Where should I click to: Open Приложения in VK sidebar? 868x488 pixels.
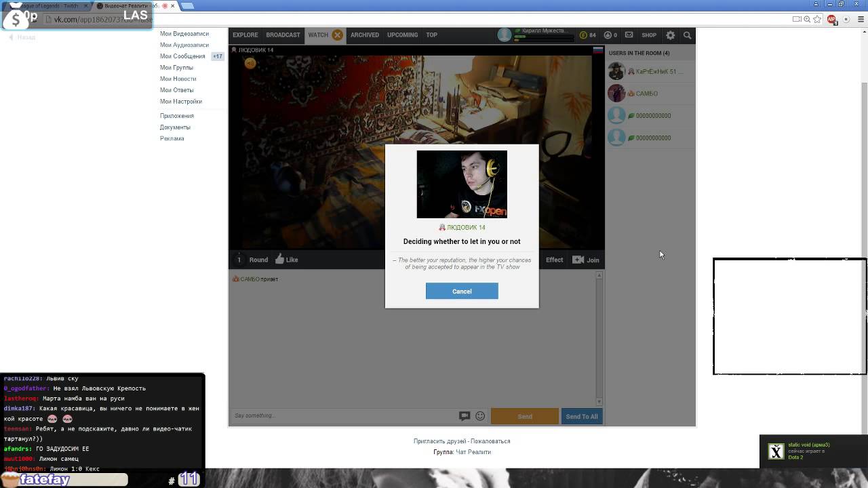176,116
